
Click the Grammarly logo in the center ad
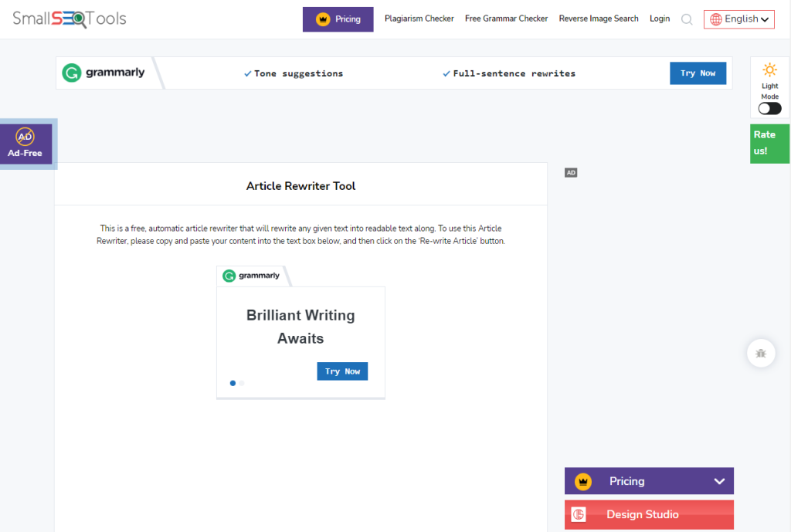tap(251, 276)
